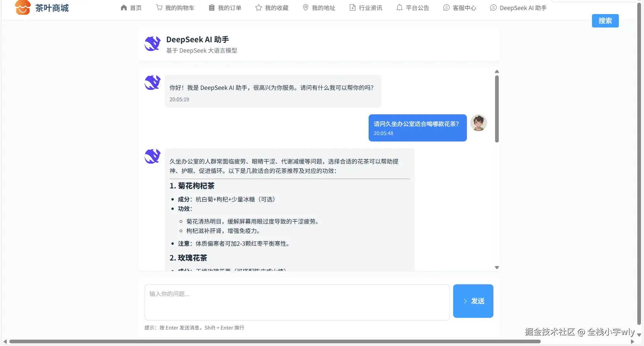Click the user avatar next to the question bubble

[479, 123]
